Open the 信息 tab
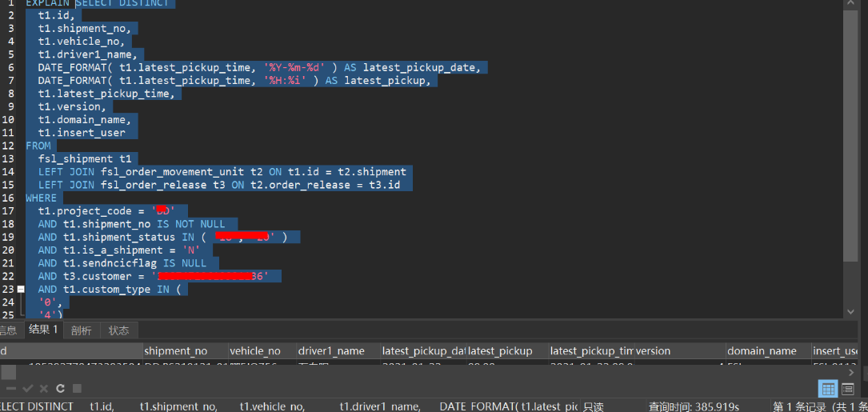Screen dimensions: 868x412 click(8, 330)
